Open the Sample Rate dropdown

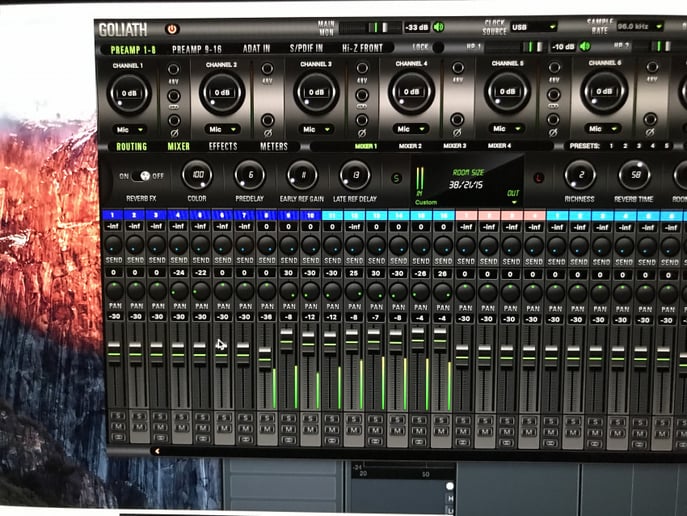(639, 26)
